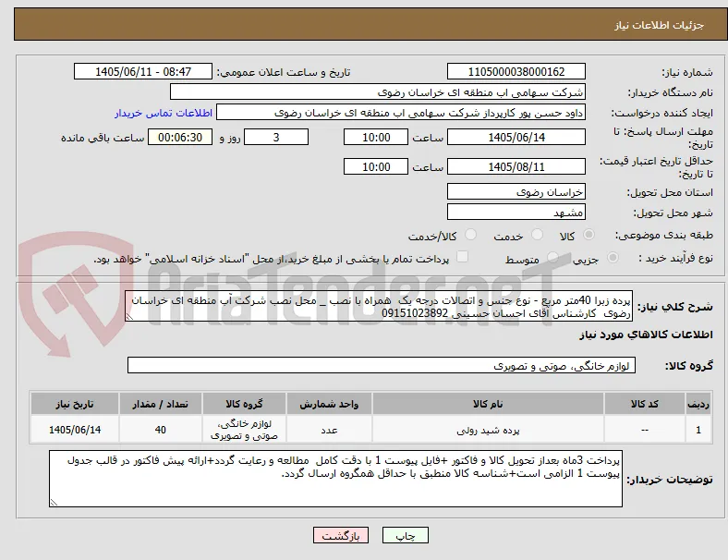Click the نام کالا column header
Screen dimensions: 728x560
click(x=488, y=404)
